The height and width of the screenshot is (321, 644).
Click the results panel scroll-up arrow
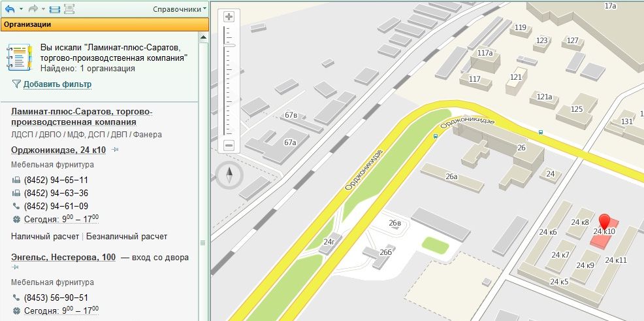click(x=204, y=37)
